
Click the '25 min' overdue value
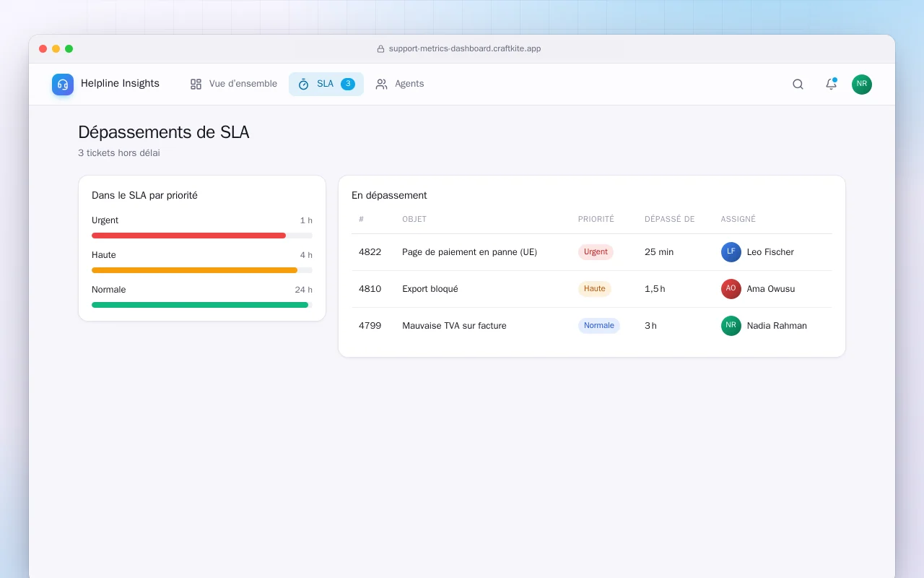(x=659, y=252)
